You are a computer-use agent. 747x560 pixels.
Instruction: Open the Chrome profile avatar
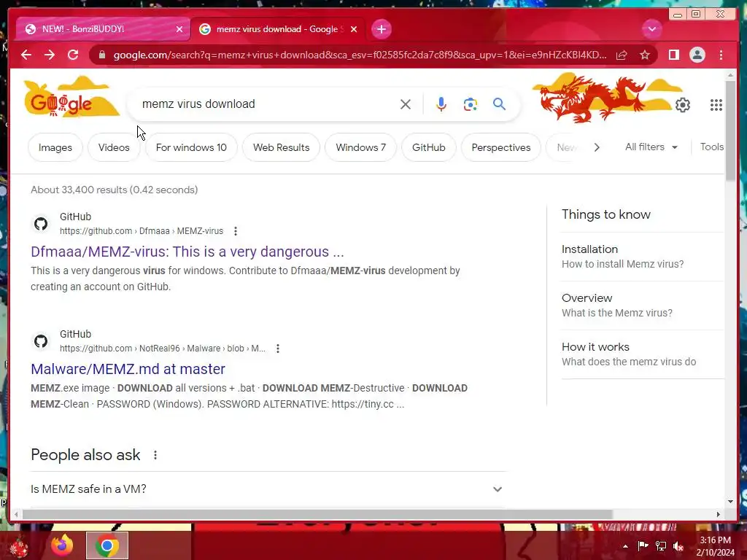[x=697, y=55]
